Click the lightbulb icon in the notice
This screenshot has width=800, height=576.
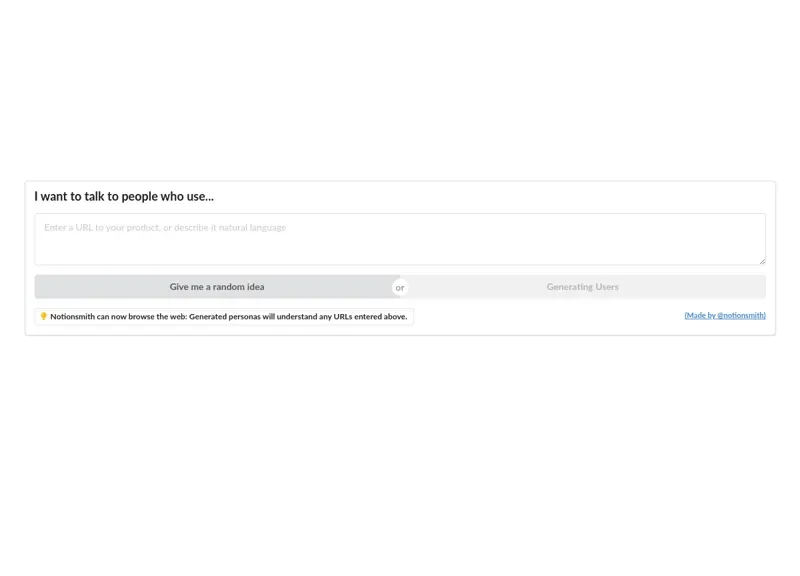[x=43, y=316]
